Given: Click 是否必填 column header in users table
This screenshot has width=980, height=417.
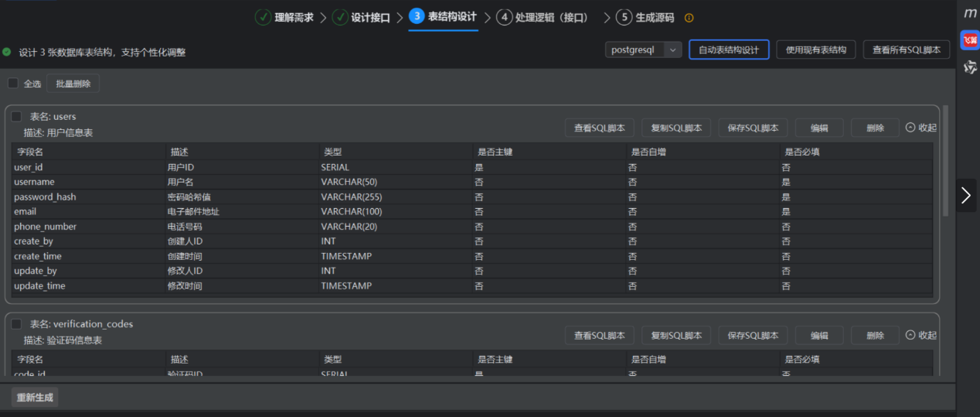Looking at the screenshot, I should tap(856, 152).
